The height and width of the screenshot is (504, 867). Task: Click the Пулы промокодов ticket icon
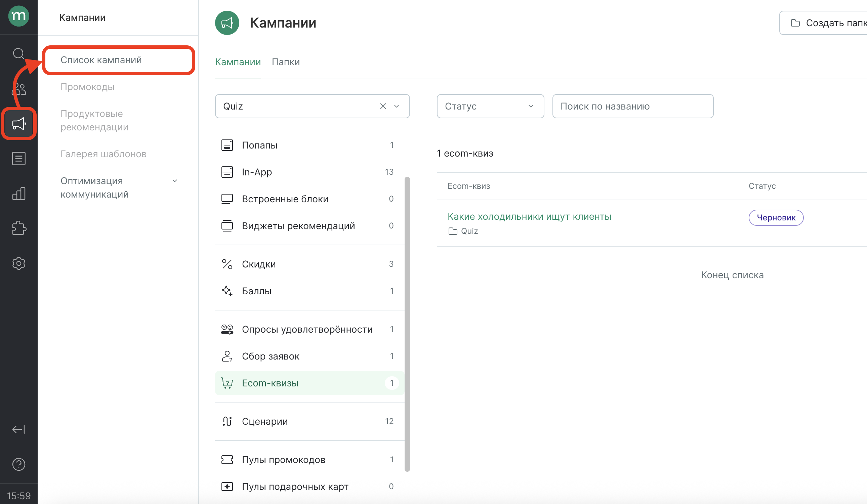point(227,460)
